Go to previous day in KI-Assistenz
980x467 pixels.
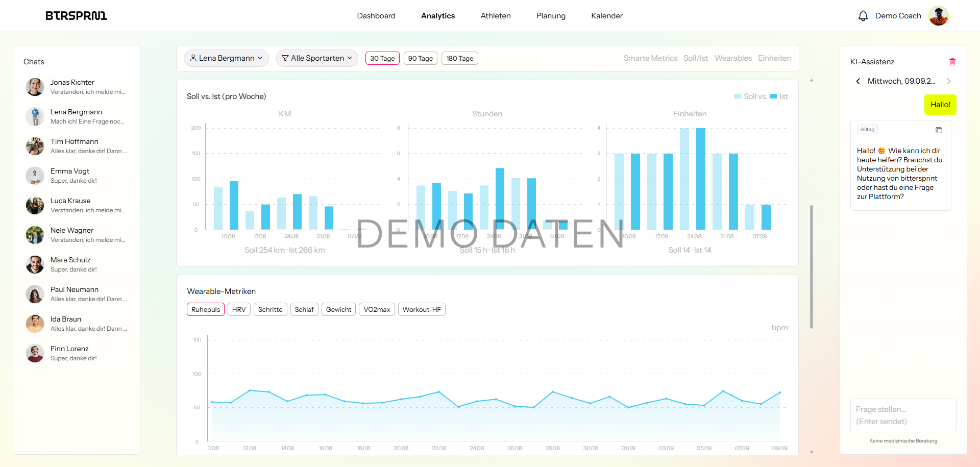click(858, 81)
